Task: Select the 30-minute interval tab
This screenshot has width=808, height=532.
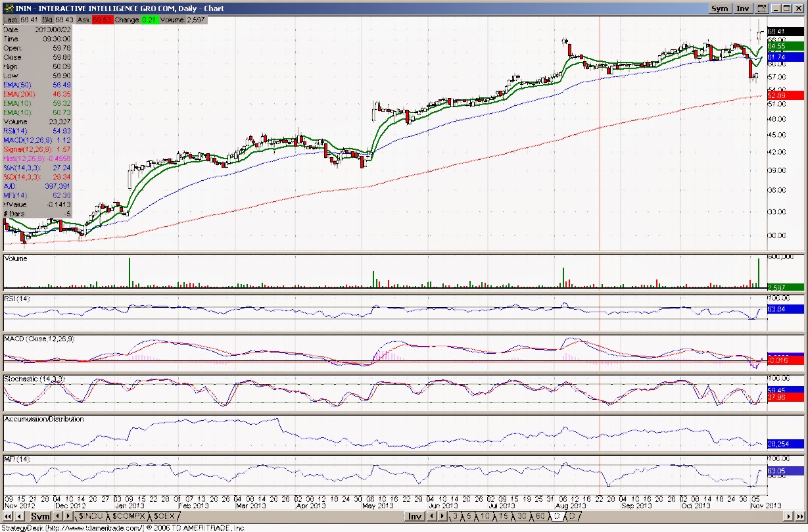Action: (x=521, y=517)
